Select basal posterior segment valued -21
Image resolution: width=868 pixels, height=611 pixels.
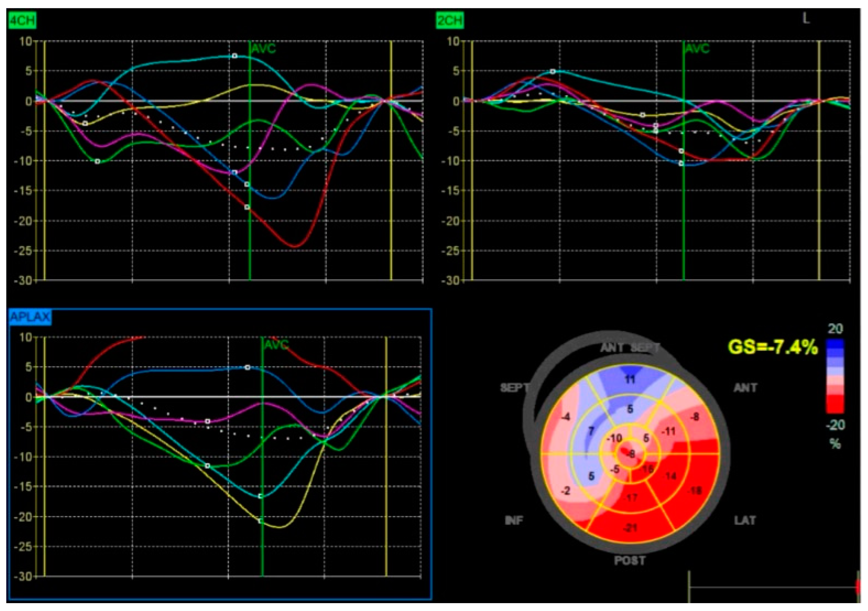pos(630,527)
